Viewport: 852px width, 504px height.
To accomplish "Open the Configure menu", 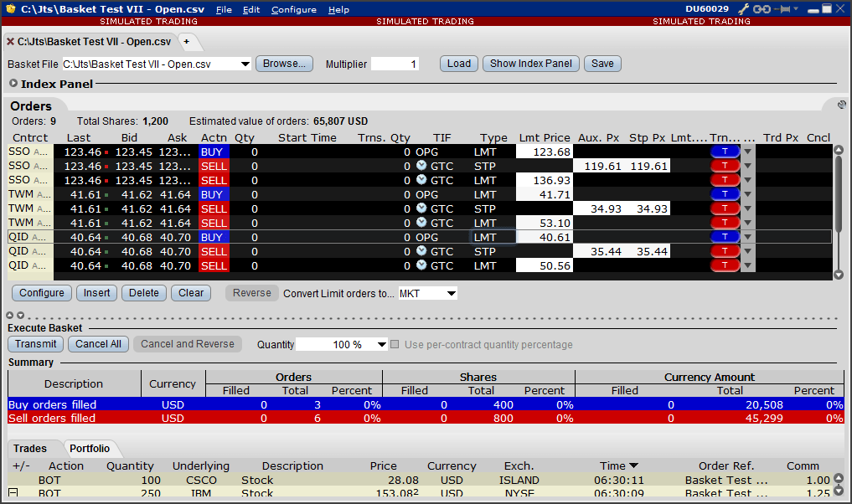I will click(x=293, y=9).
